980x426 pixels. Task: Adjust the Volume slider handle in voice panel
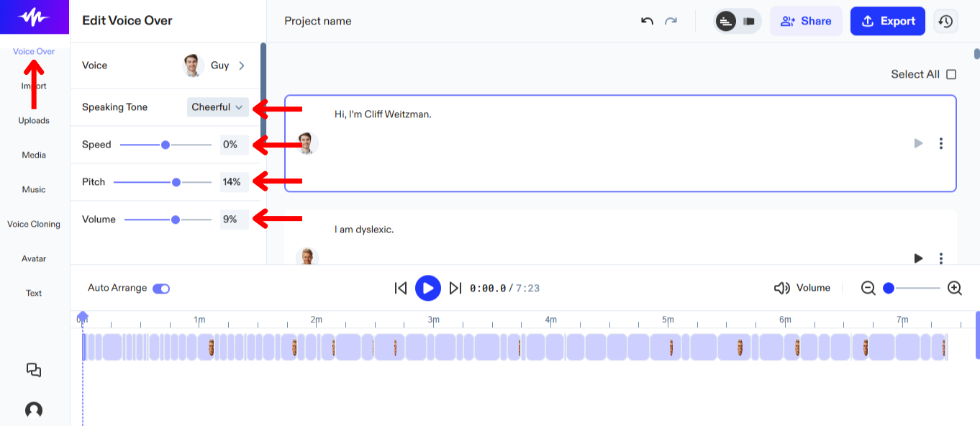(176, 219)
